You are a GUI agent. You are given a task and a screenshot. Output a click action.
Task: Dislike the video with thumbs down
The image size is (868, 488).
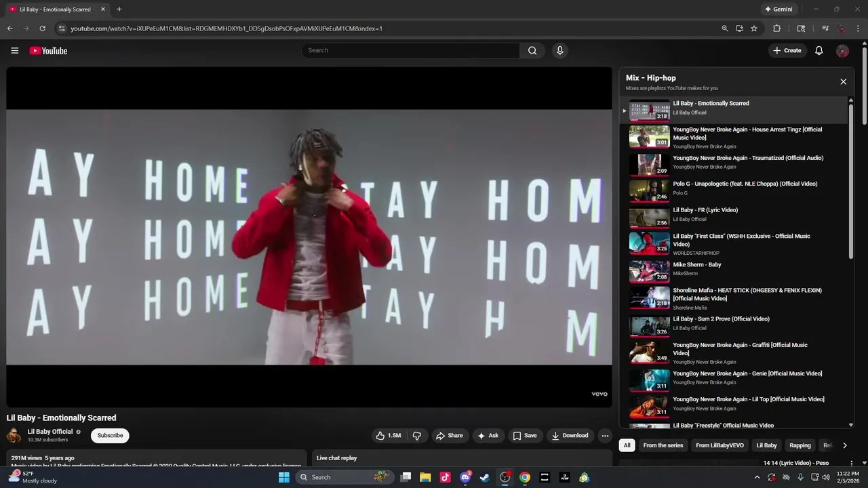[417, 436]
